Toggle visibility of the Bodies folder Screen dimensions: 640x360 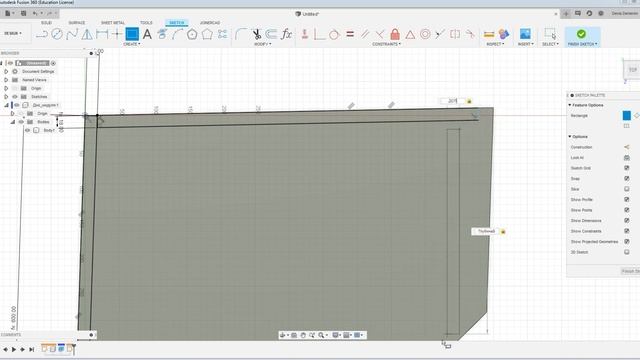click(x=21, y=122)
